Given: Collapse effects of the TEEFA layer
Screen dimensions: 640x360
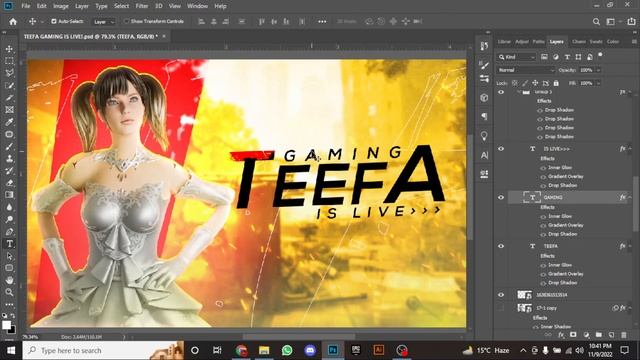Looking at the screenshot, I should 630,246.
